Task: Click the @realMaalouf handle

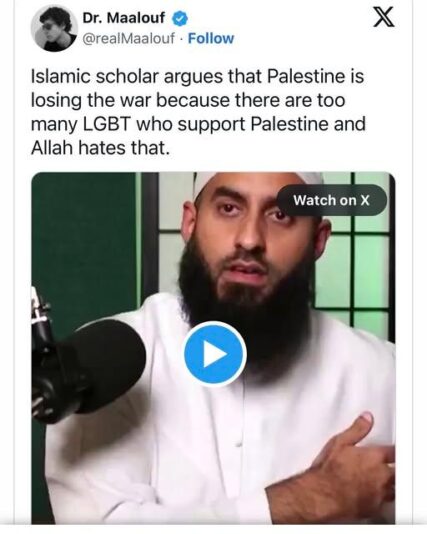Action: [128, 38]
